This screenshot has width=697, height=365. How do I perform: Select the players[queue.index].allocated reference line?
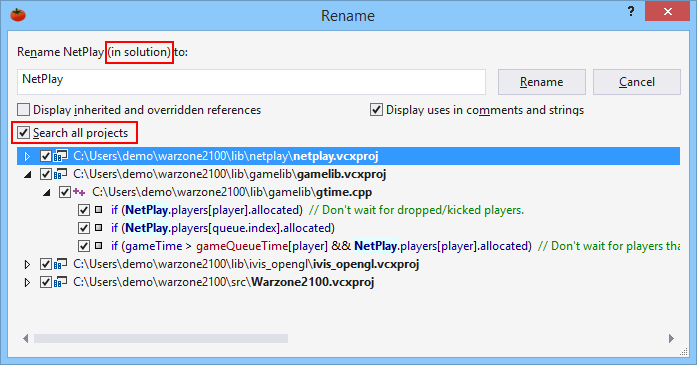pyautogui.click(x=223, y=228)
